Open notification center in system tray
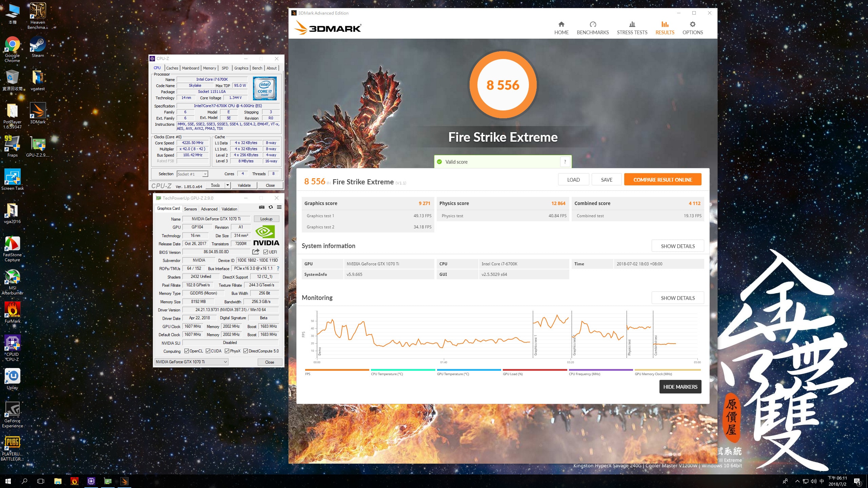 coord(857,481)
